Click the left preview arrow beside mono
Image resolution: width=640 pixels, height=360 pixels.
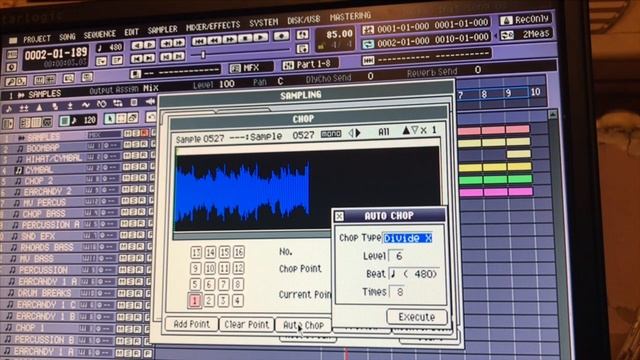point(351,133)
